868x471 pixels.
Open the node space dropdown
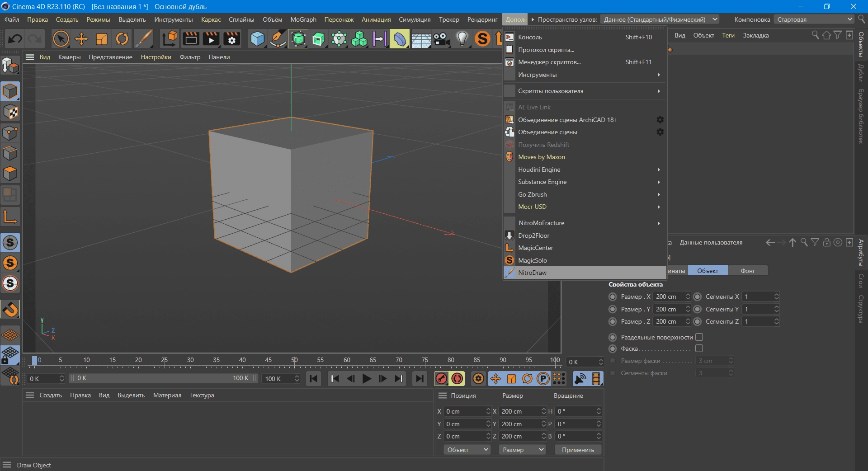click(x=660, y=19)
